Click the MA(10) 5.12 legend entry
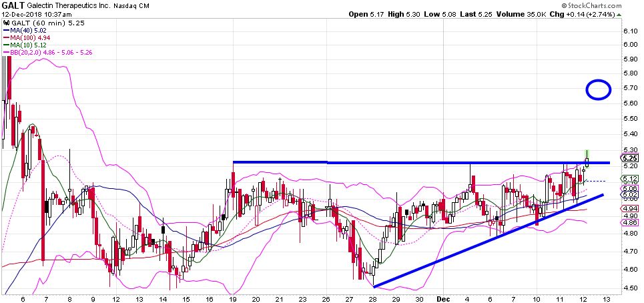This screenshot has height=303, width=644. pos(26,45)
